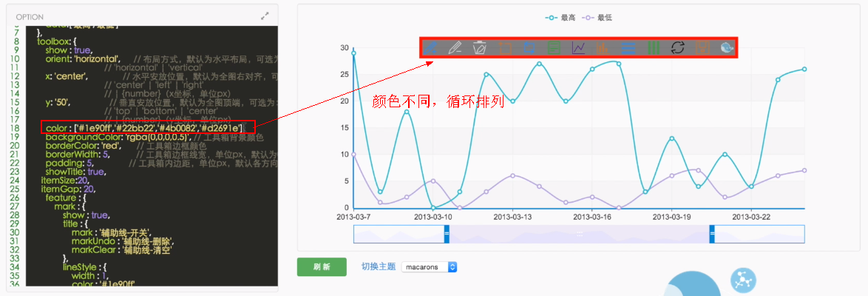Activate the orange data zoom area tool
This screenshot has width=868, height=296.
coord(504,47)
